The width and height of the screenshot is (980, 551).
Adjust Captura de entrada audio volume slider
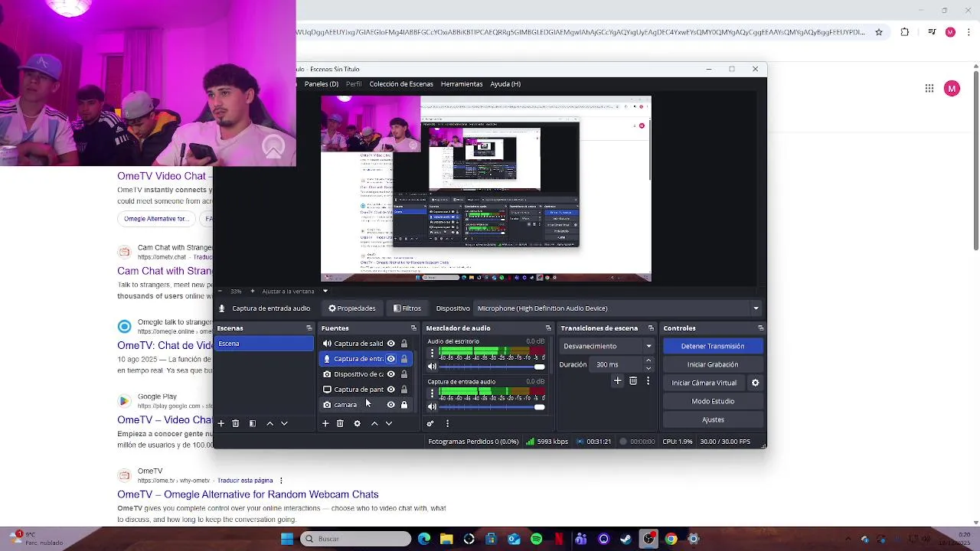point(492,406)
